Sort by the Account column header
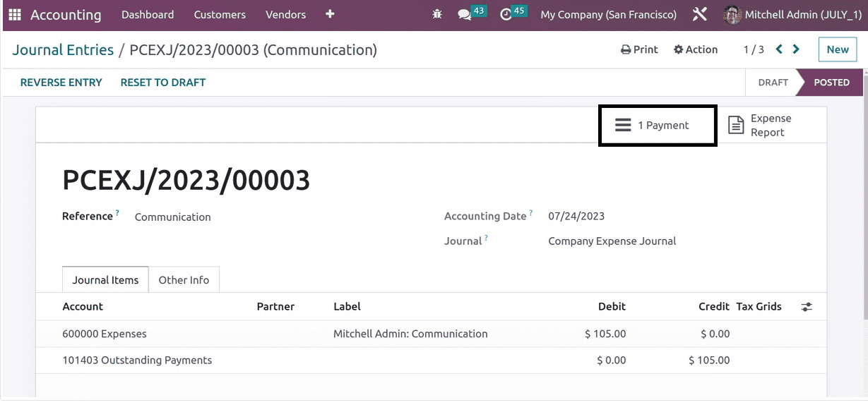The height and width of the screenshot is (405, 868). pos(83,307)
